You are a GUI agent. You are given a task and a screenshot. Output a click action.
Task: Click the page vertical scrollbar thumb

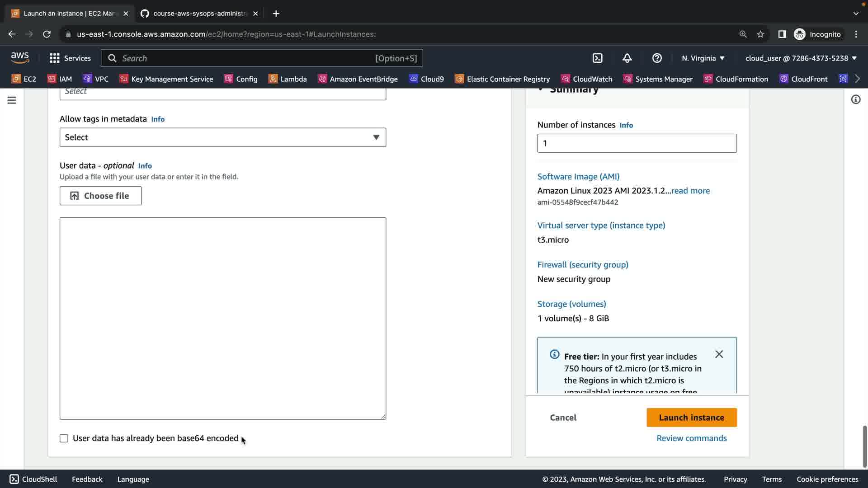(x=864, y=446)
